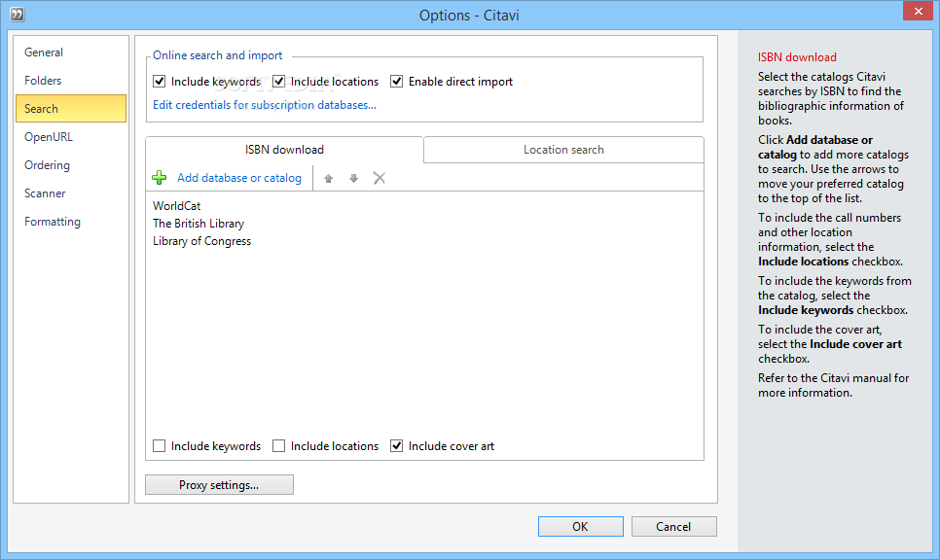Click Add database or catalog link
This screenshot has width=940, height=560.
[239, 178]
